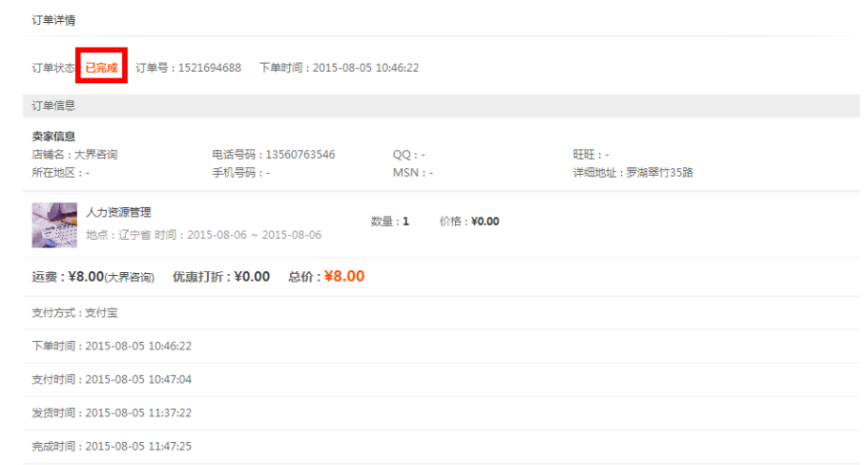868x465 pixels.
Task: Click the 支付时间 timestamp row
Action: point(112,379)
